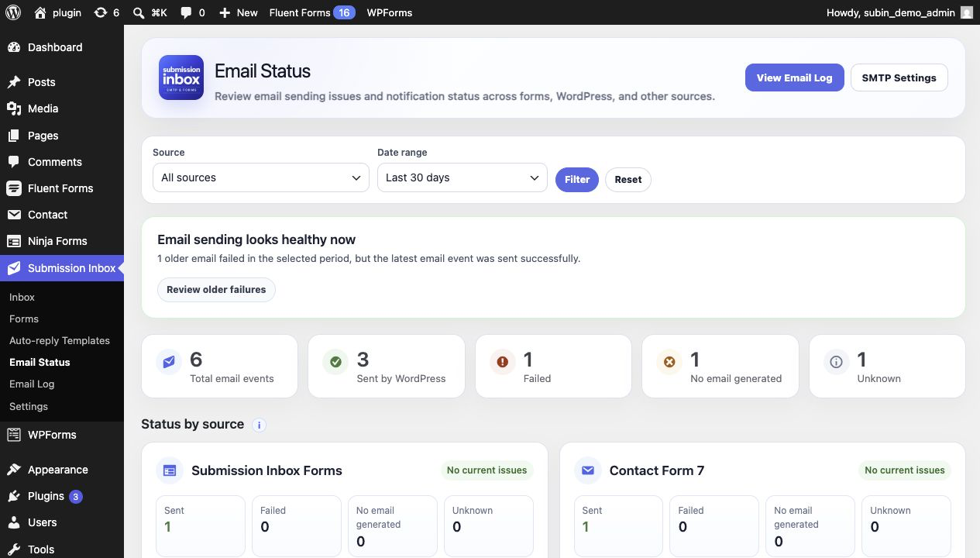Click the View Email Log button
Screen dimensions: 980x558
coord(795,77)
